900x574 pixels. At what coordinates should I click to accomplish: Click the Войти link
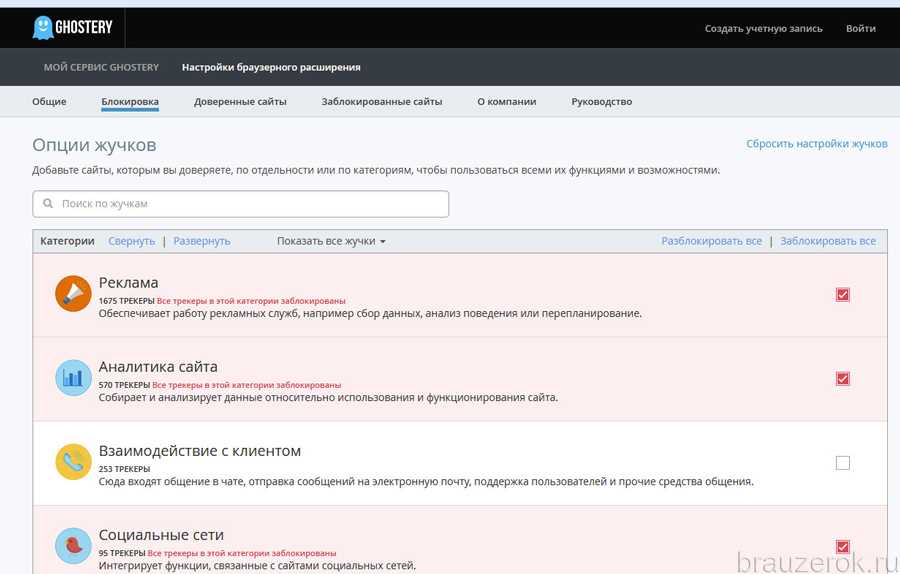(x=860, y=28)
